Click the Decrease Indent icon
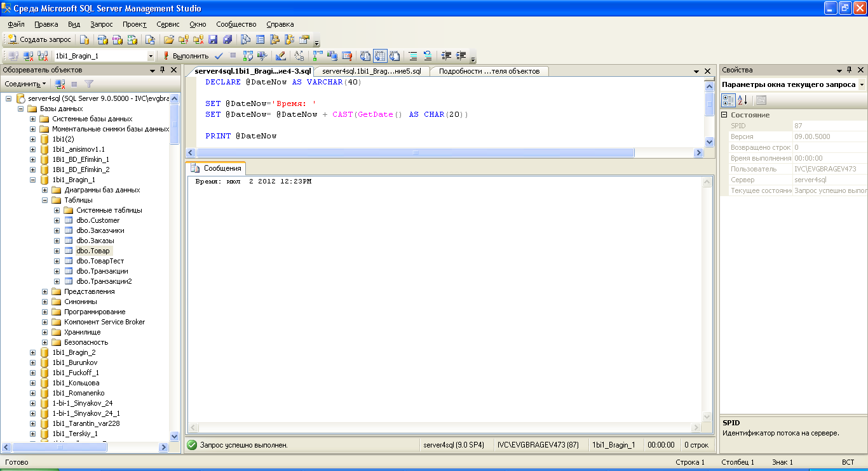 446,56
